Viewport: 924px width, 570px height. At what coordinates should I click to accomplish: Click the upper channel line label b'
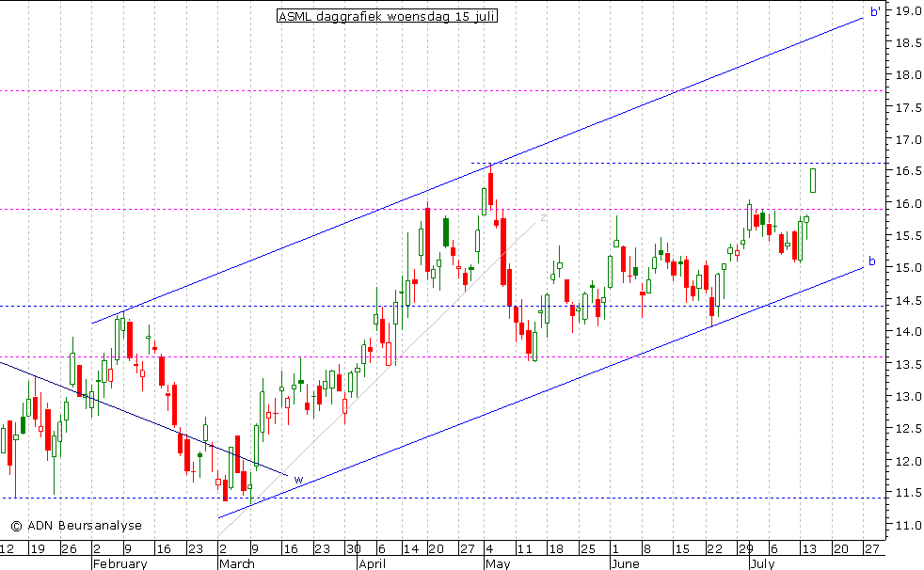pyautogui.click(x=875, y=11)
